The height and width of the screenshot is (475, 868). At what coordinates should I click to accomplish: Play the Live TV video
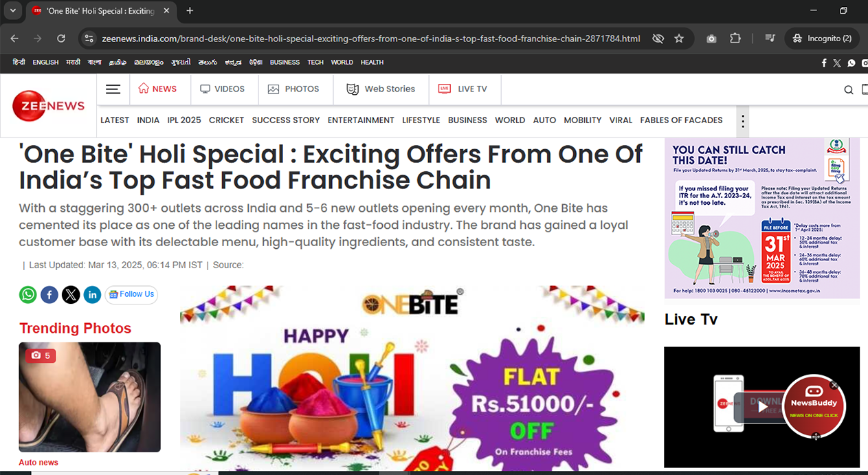point(761,407)
